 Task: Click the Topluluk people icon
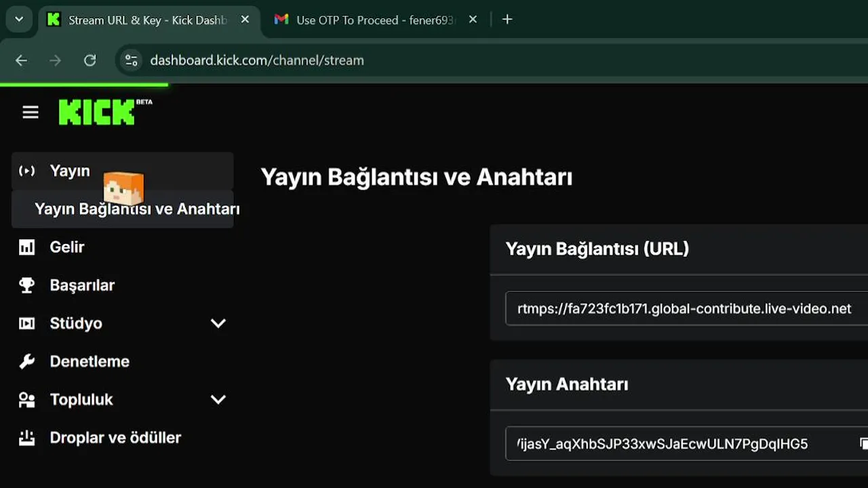point(27,400)
